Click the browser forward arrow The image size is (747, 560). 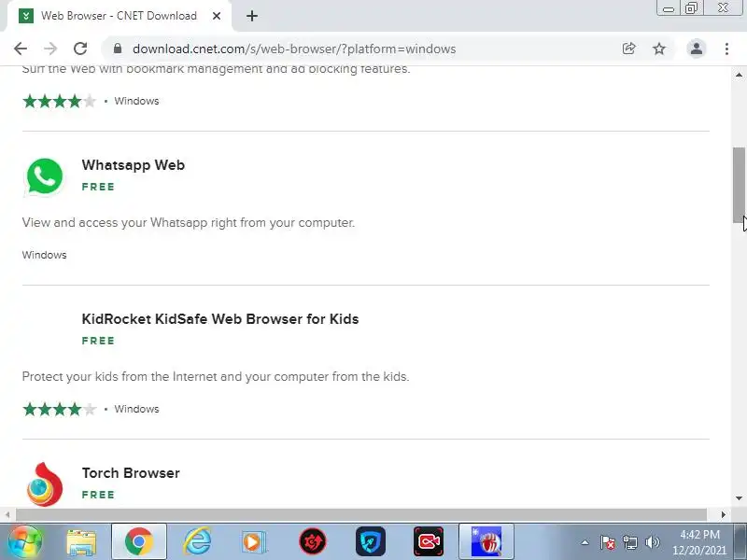click(50, 49)
